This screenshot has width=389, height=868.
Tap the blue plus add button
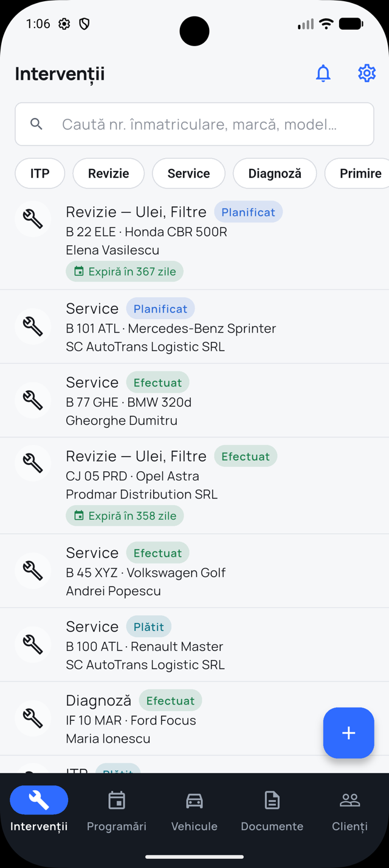pos(348,732)
